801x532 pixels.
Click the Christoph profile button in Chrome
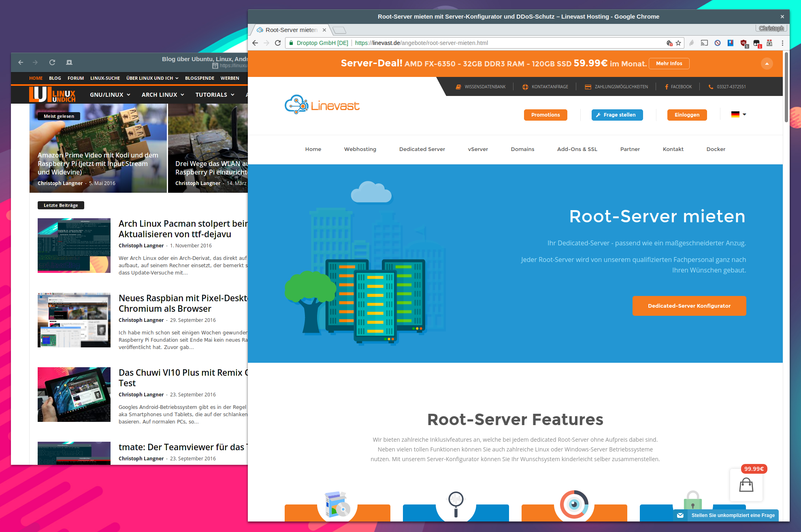click(771, 28)
